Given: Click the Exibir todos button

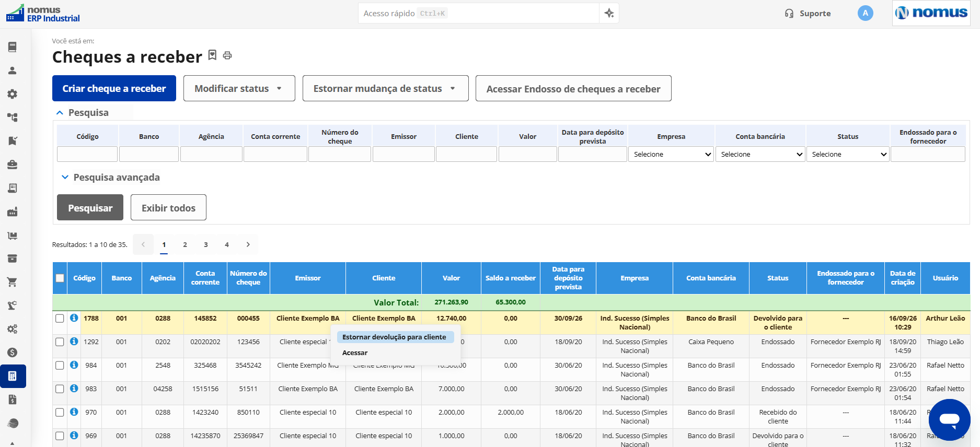Looking at the screenshot, I should tap(168, 207).
